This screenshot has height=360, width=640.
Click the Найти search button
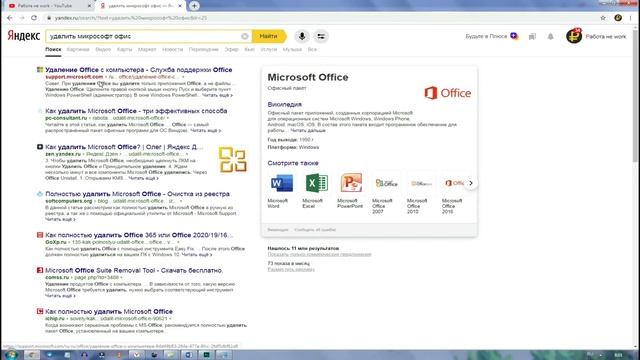pyautogui.click(x=269, y=36)
